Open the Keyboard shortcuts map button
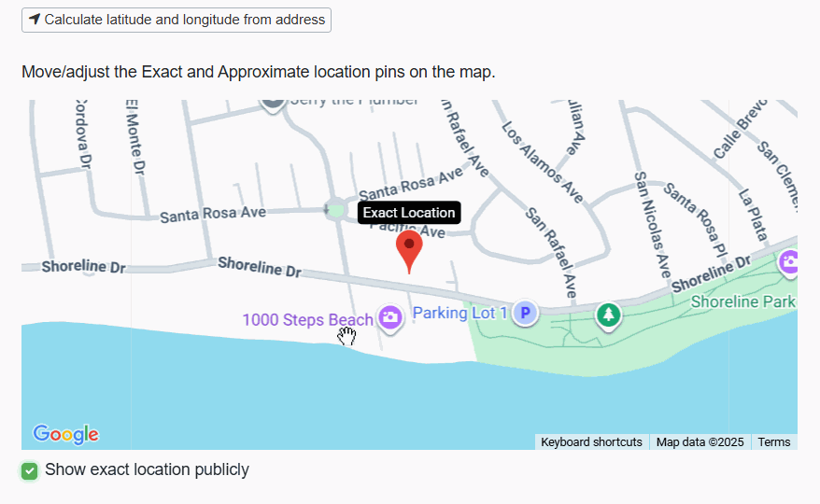This screenshot has width=820, height=504. click(x=591, y=442)
